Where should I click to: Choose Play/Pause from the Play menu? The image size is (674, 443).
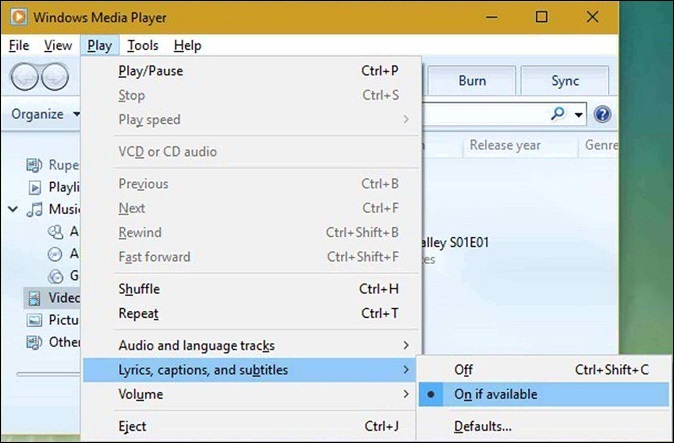[x=250, y=71]
